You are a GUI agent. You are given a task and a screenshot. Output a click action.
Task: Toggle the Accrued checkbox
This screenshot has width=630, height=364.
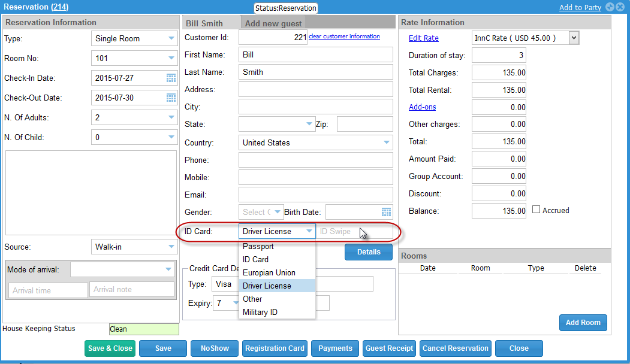pos(536,210)
